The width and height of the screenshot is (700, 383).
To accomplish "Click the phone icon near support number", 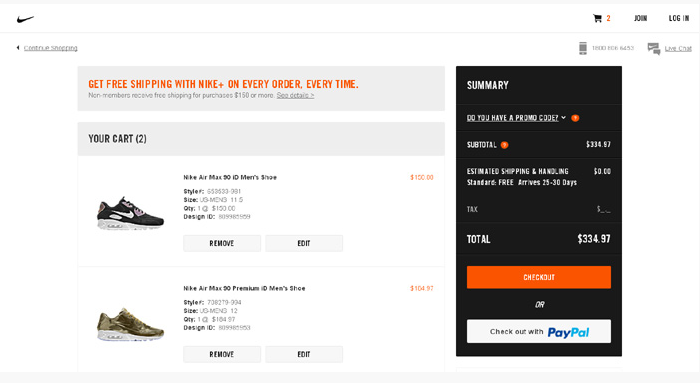I will 583,48.
